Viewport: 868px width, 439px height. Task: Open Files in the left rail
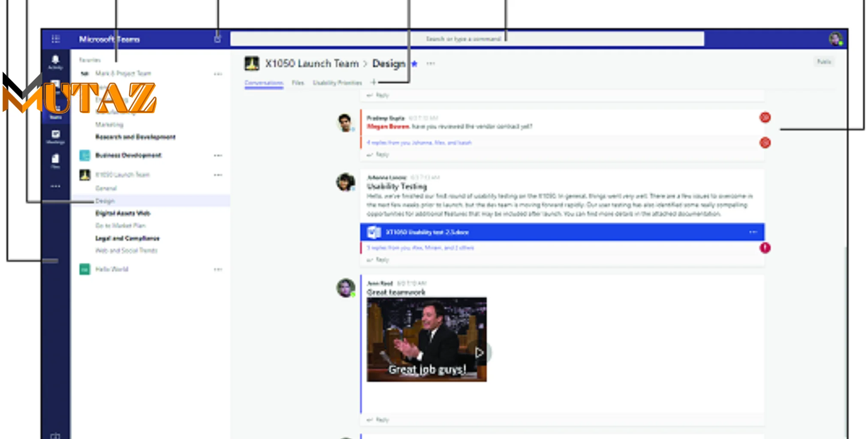55,162
